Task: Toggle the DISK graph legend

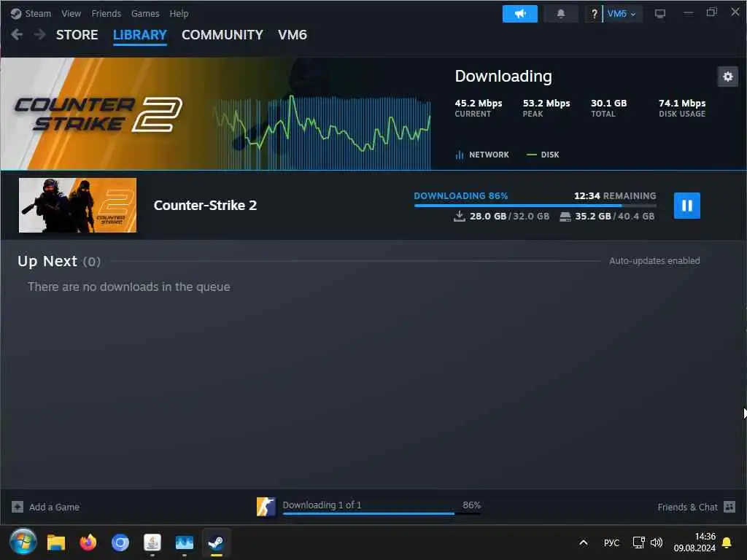Action: click(x=543, y=155)
